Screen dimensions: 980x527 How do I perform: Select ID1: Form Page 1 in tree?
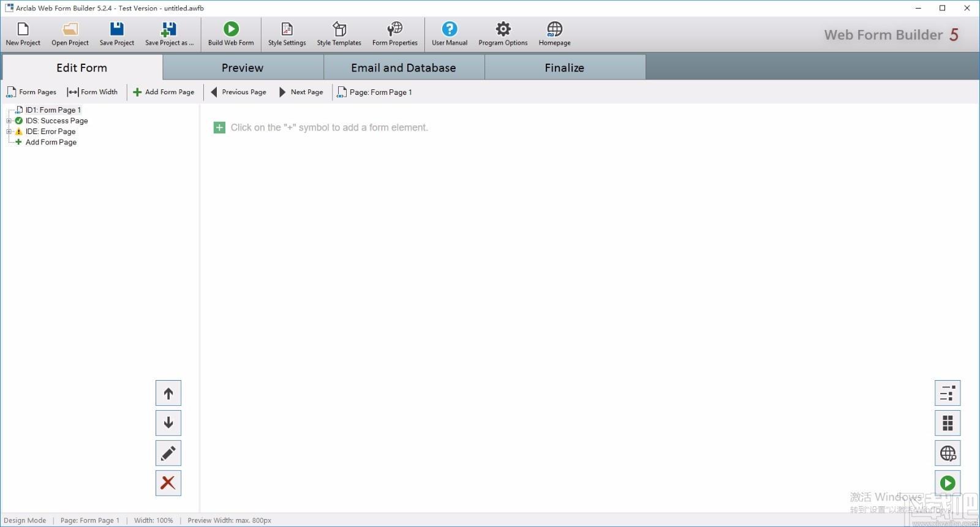pyautogui.click(x=53, y=110)
